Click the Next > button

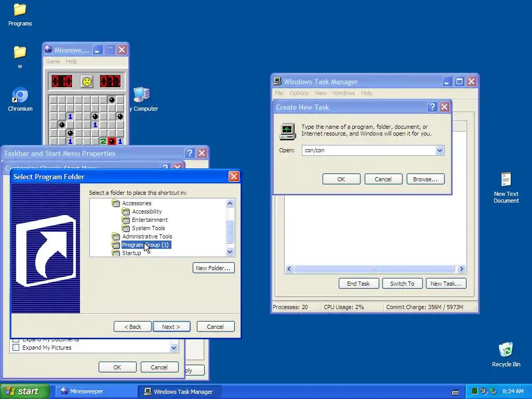tap(171, 327)
